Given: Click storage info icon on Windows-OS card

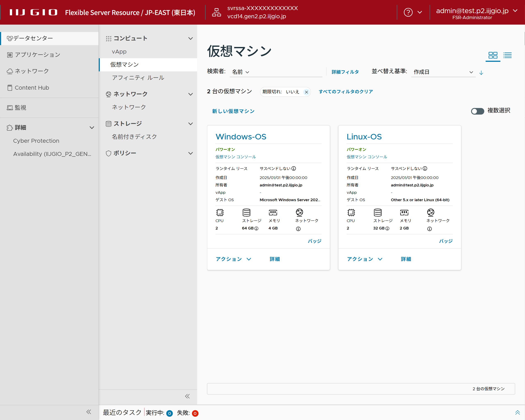Looking at the screenshot, I should [256, 228].
